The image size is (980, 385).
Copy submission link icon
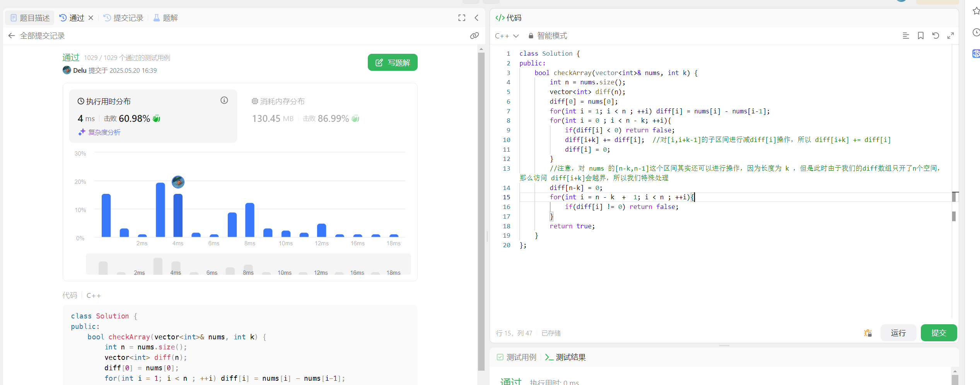coord(475,36)
